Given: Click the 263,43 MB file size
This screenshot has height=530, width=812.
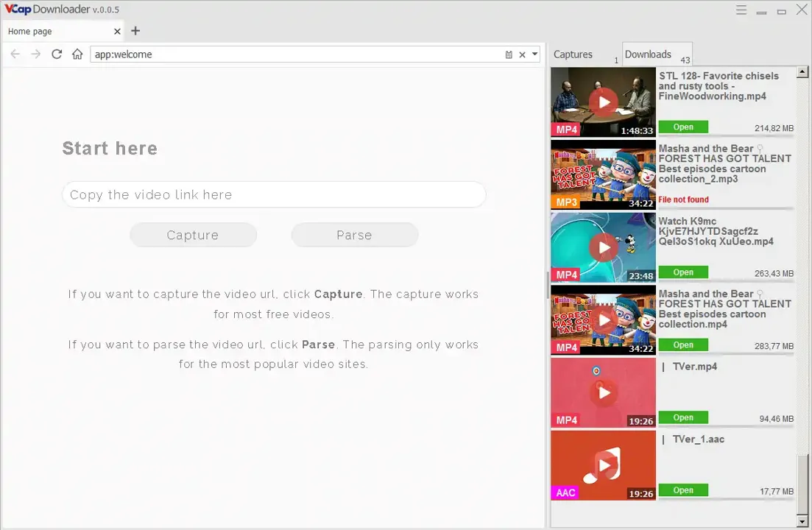Looking at the screenshot, I should point(774,273).
